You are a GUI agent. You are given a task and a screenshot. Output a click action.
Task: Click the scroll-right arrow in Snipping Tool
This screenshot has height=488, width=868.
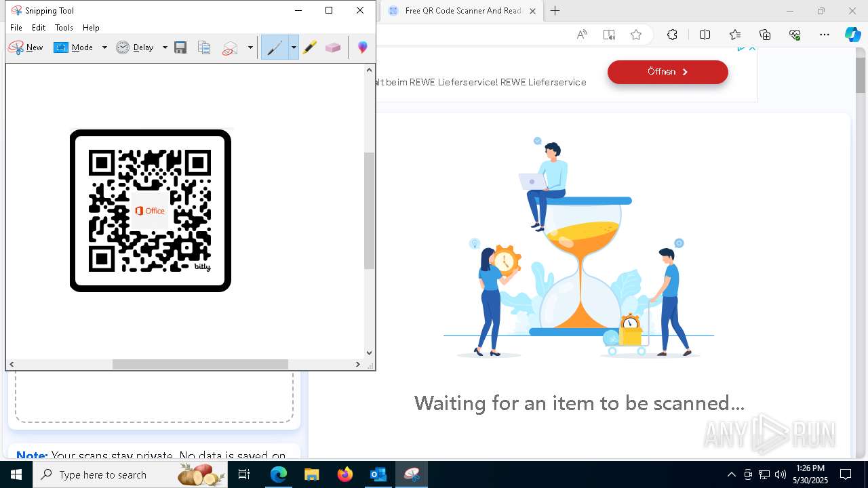pyautogui.click(x=358, y=364)
